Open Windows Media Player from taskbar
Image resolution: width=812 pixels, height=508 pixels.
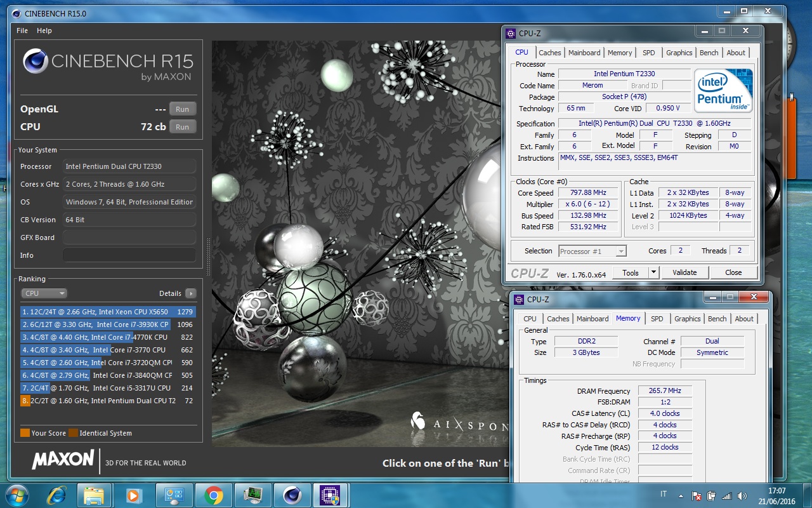click(133, 495)
